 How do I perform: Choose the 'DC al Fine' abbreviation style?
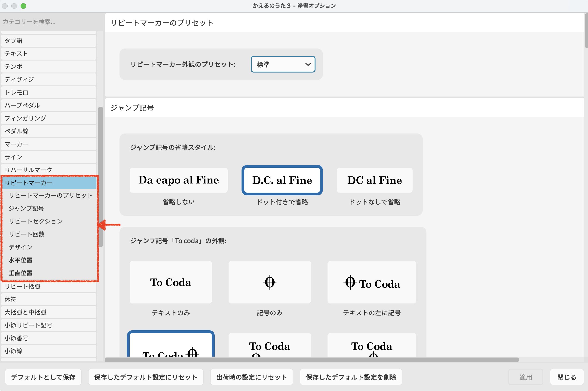[x=374, y=180]
